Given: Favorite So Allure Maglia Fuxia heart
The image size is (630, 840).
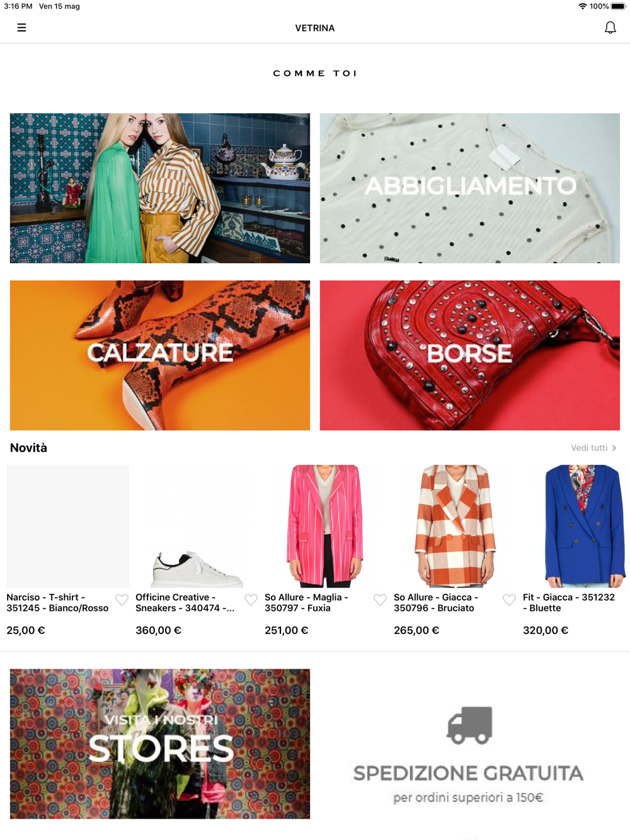Looking at the screenshot, I should [380, 600].
